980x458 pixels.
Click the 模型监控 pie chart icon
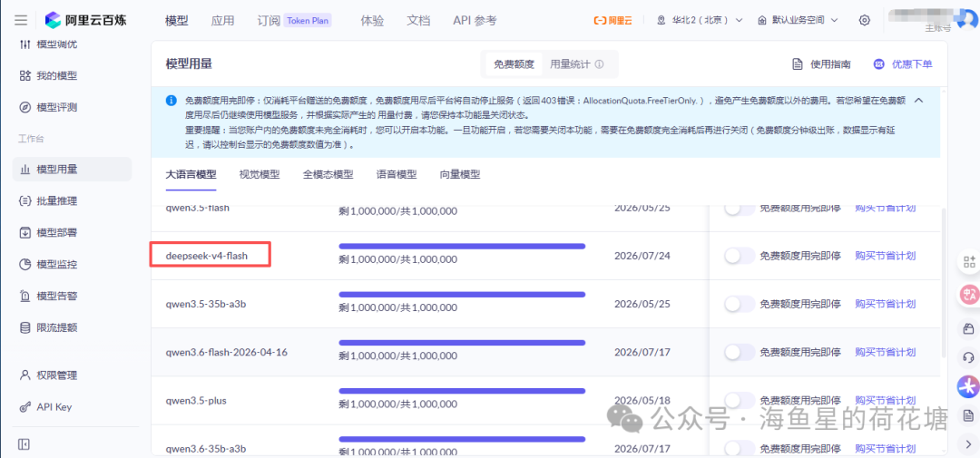point(25,264)
